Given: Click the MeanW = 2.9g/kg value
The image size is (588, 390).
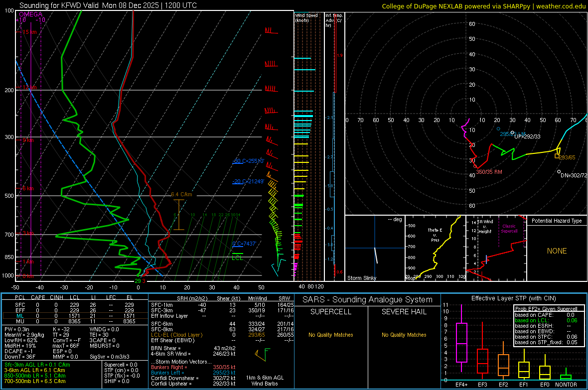Looking at the screenshot, I should pyautogui.click(x=24, y=335).
